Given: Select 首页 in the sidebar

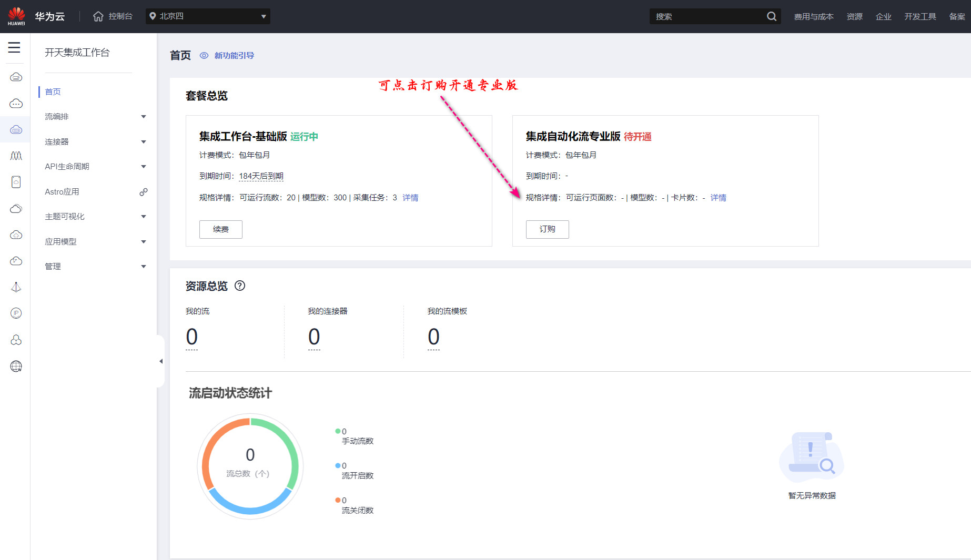Looking at the screenshot, I should 53,92.
